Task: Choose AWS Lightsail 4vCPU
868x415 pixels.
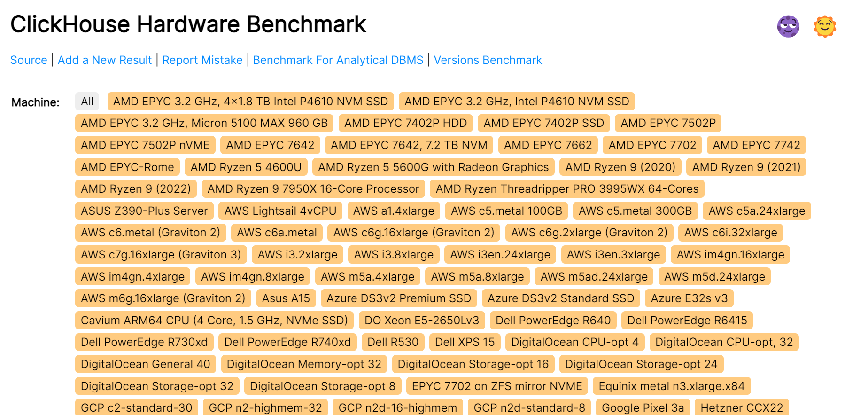Action: (280, 211)
